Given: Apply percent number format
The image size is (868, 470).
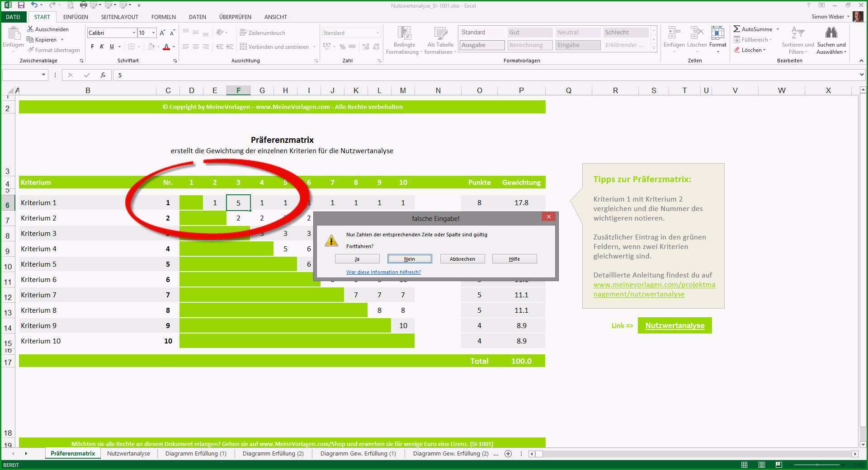Looking at the screenshot, I should point(342,47).
